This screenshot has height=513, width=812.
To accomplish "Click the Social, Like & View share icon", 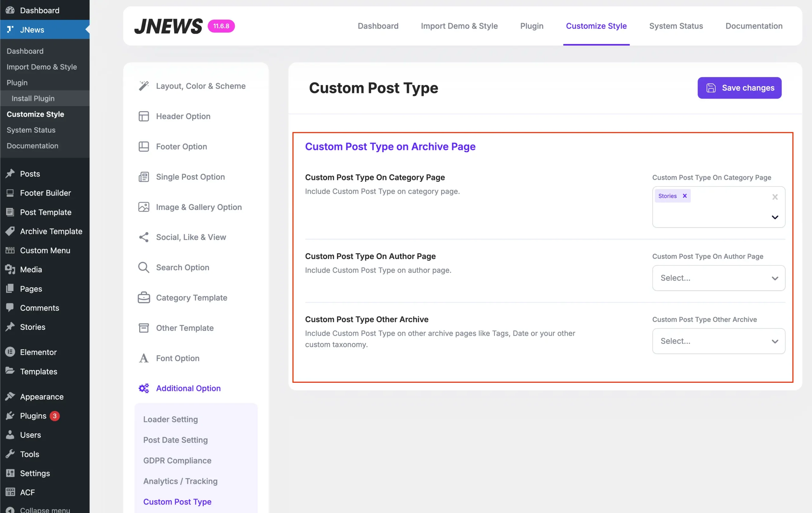I will coord(144,237).
